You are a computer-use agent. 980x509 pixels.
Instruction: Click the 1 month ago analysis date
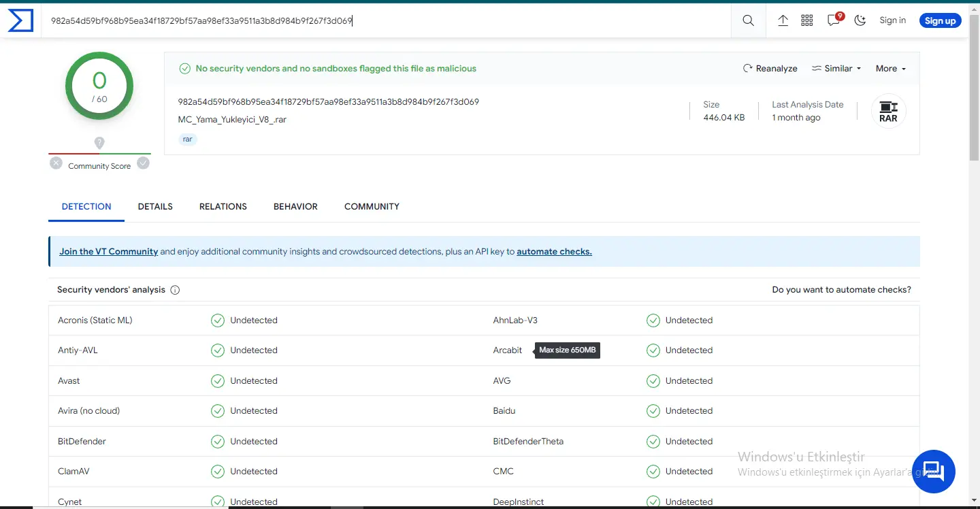click(x=796, y=118)
